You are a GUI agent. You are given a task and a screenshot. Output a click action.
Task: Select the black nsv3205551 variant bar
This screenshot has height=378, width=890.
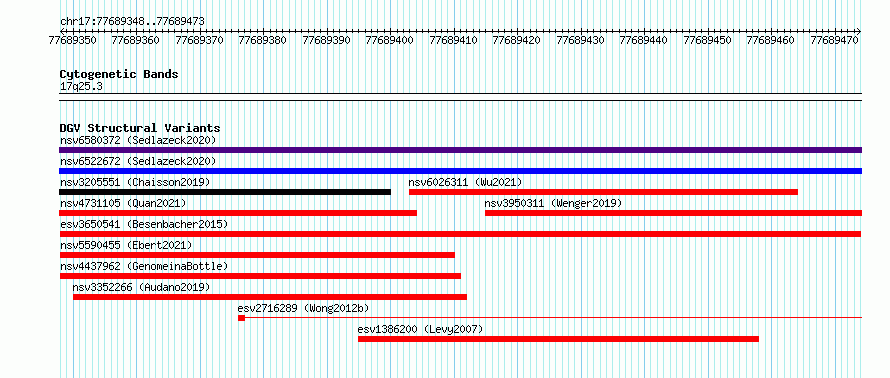coord(225,192)
